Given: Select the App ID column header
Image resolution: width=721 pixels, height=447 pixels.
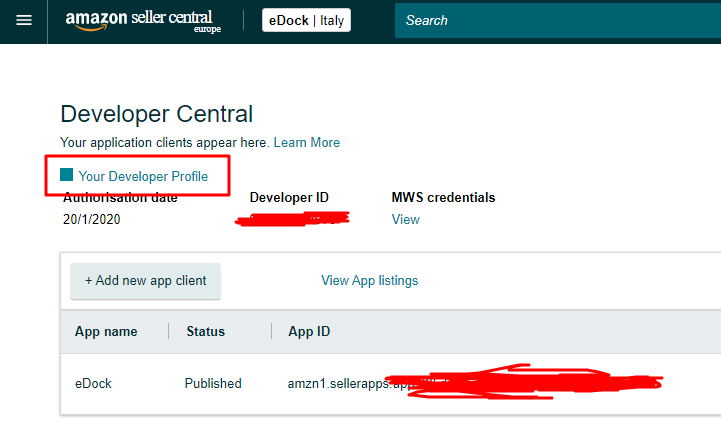Looking at the screenshot, I should tap(309, 332).
